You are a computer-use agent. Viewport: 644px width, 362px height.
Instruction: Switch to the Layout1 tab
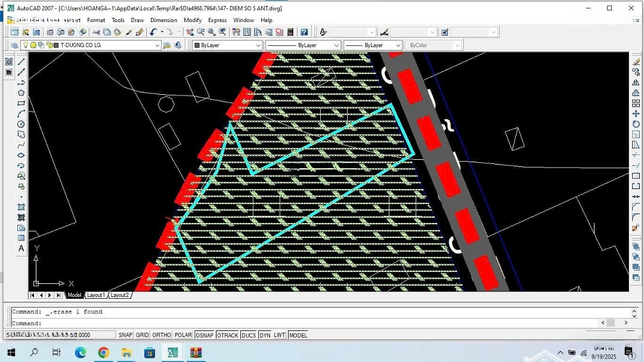coord(95,295)
